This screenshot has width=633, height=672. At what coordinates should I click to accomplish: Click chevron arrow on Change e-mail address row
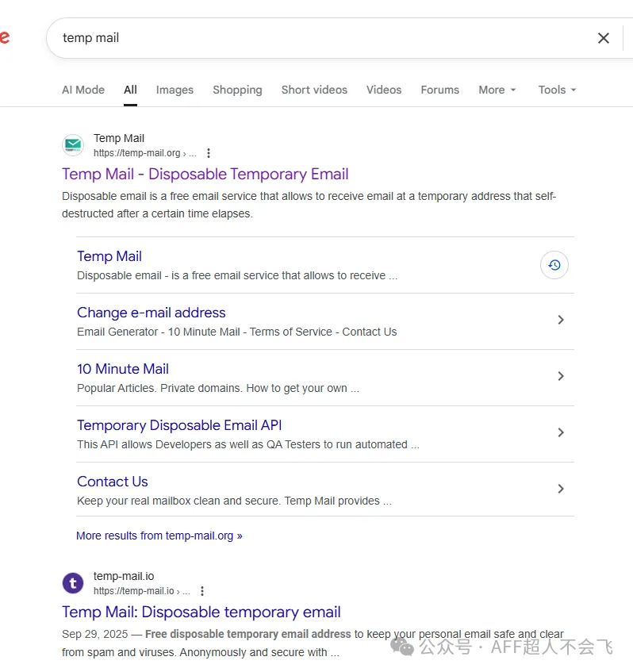[561, 320]
